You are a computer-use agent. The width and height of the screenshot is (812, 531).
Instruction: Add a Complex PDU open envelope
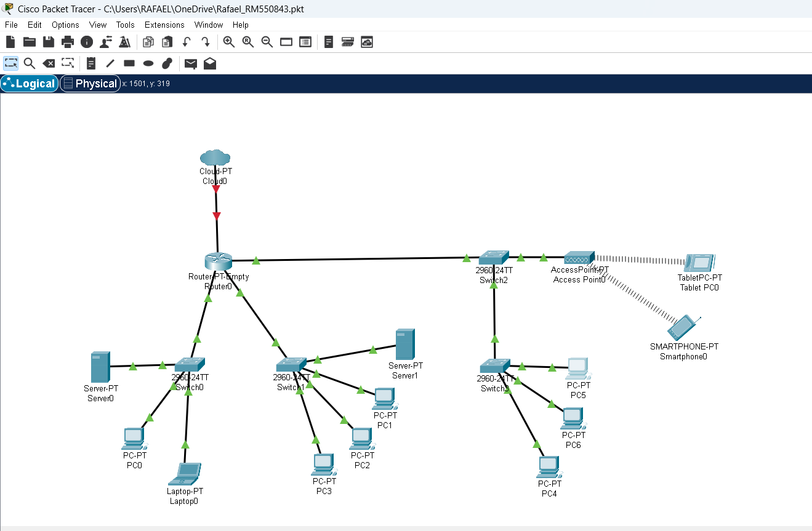210,63
